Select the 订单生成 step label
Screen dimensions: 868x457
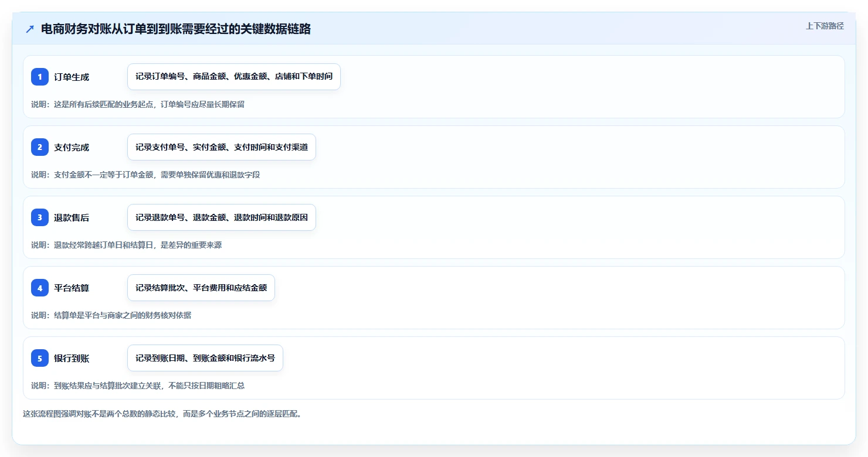72,77
